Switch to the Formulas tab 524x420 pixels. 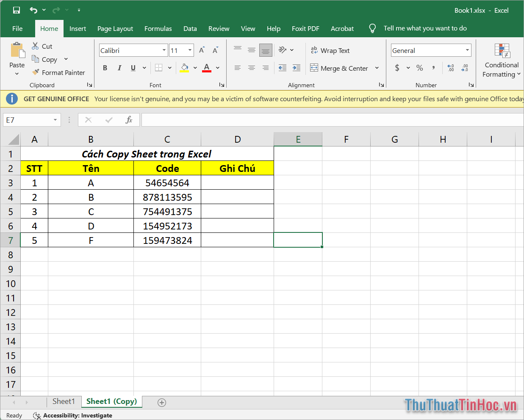(158, 28)
